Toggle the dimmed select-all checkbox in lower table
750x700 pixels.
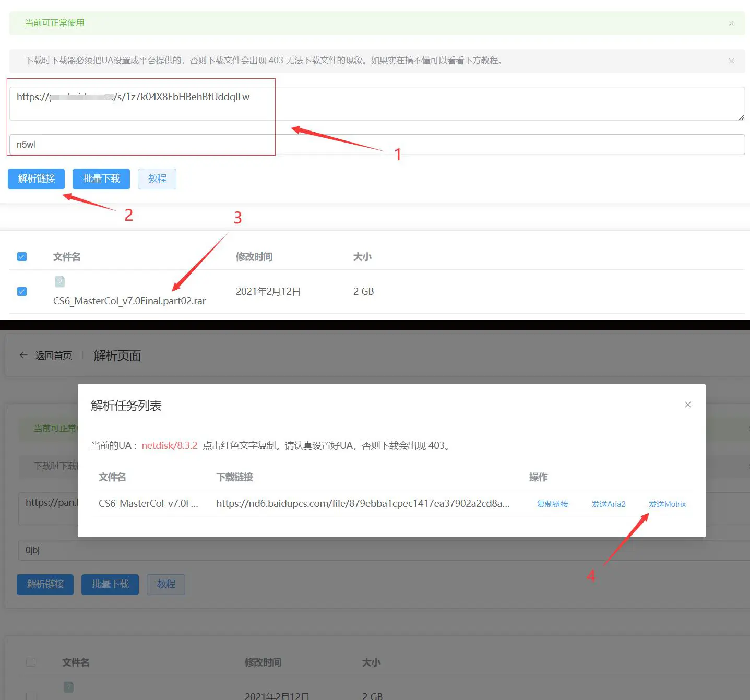(x=31, y=662)
